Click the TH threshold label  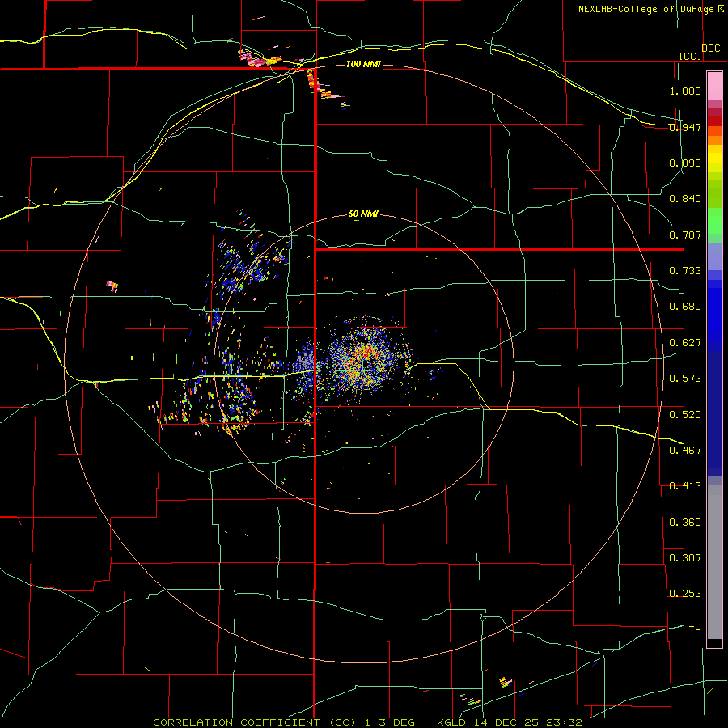(x=695, y=630)
